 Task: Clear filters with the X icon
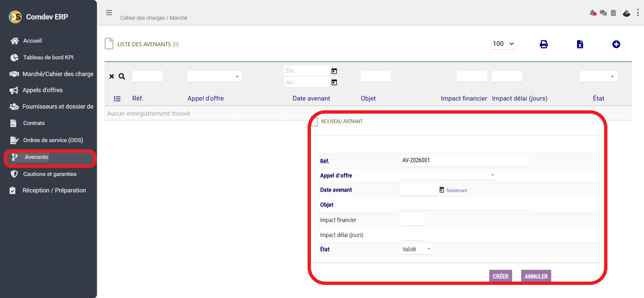coord(112,76)
